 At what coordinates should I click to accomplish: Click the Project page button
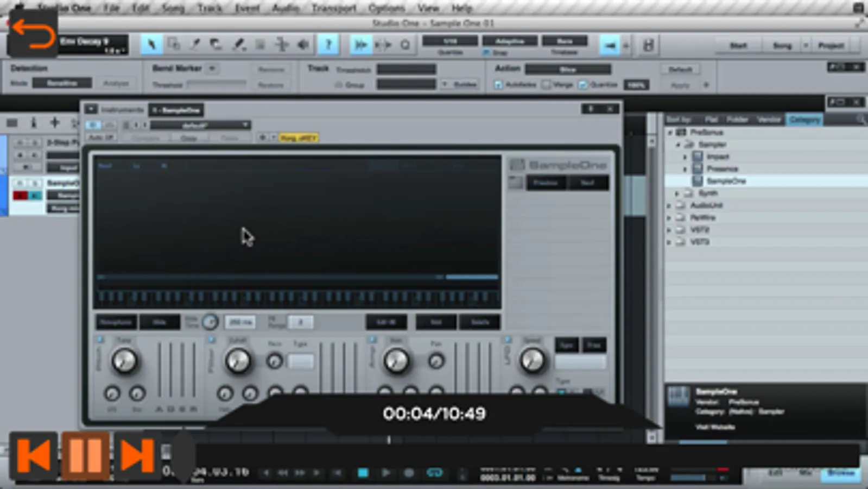[831, 46]
